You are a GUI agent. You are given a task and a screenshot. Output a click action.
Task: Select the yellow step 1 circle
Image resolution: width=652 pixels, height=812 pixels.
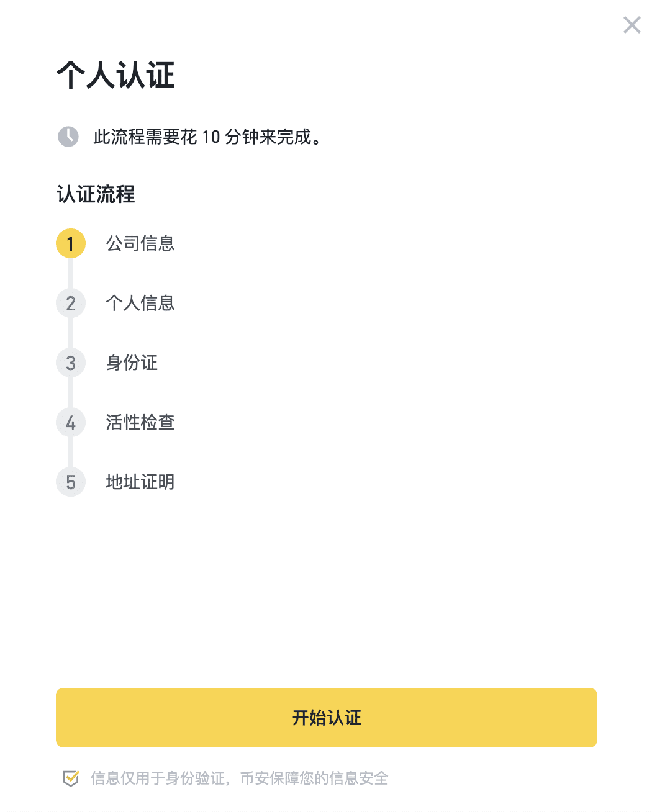(x=71, y=243)
